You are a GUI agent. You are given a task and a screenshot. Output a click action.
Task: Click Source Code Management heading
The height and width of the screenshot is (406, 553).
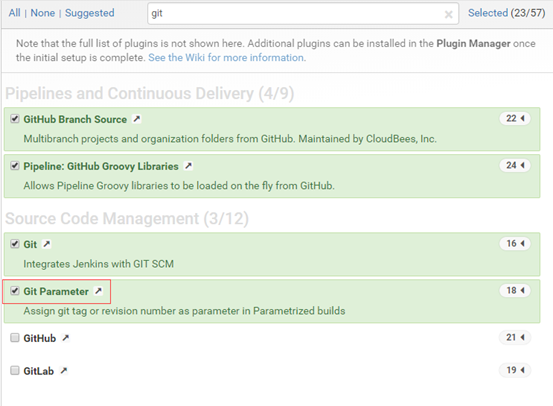[127, 219]
